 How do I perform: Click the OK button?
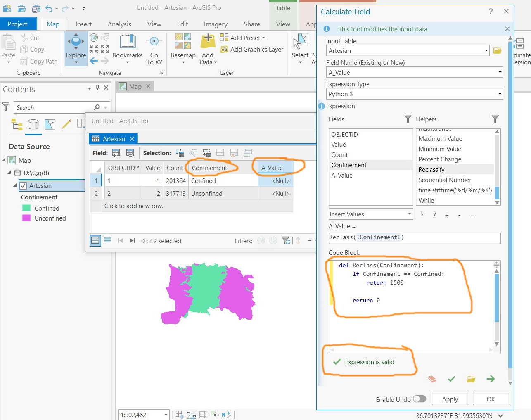click(491, 399)
